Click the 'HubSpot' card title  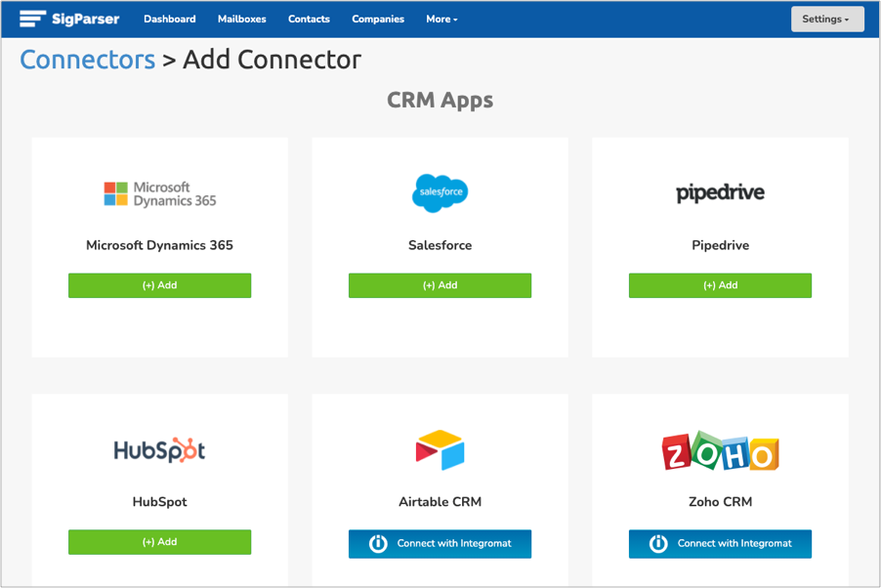[159, 501]
